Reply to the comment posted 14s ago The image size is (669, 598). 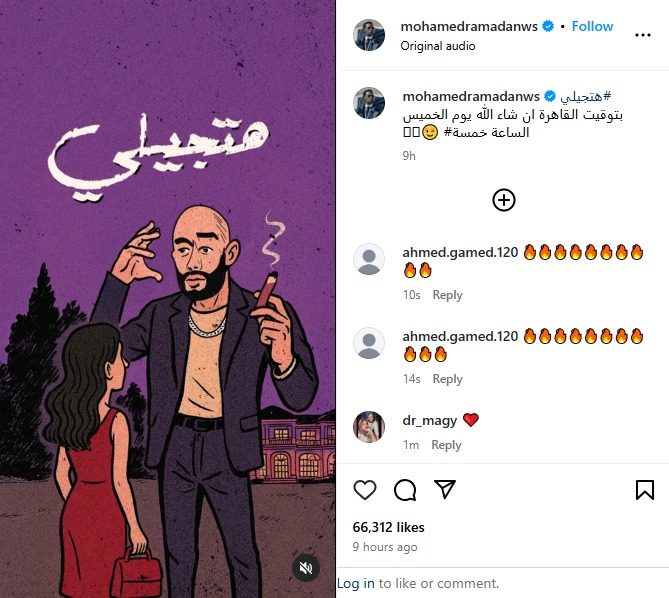point(447,379)
